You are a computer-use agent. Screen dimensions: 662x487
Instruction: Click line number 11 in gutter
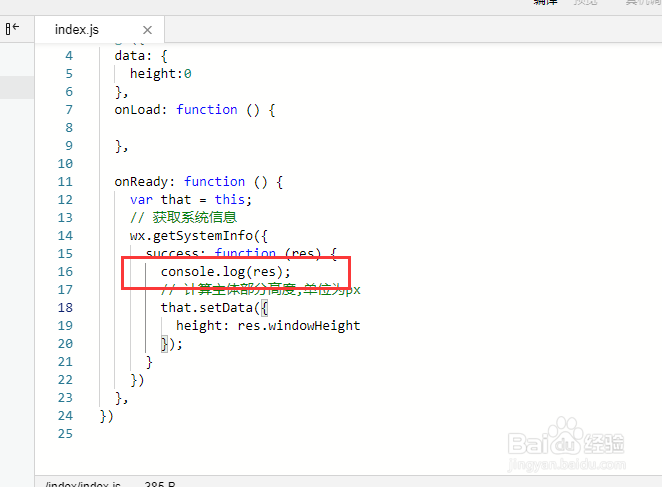65,182
